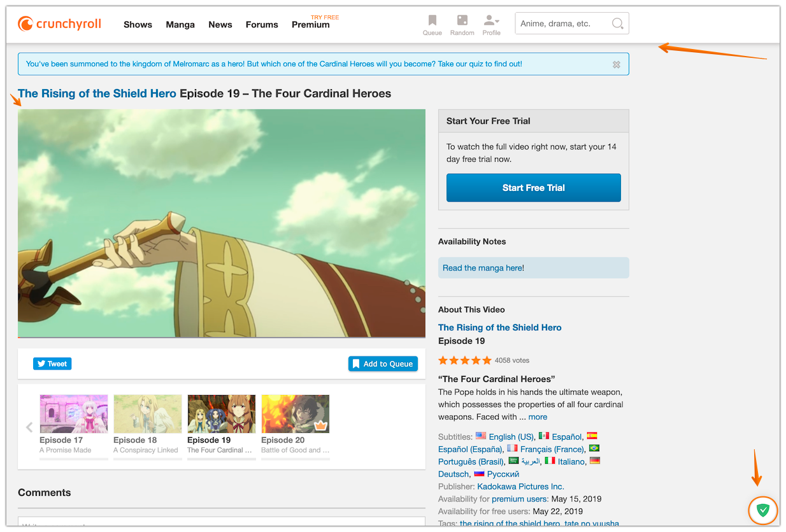
Task: Select Episode 17 thumbnail
Action: [x=74, y=414]
